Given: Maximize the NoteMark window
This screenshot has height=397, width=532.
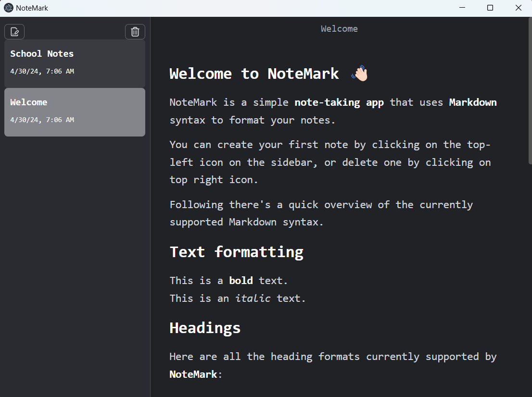Looking at the screenshot, I should pos(490,8).
